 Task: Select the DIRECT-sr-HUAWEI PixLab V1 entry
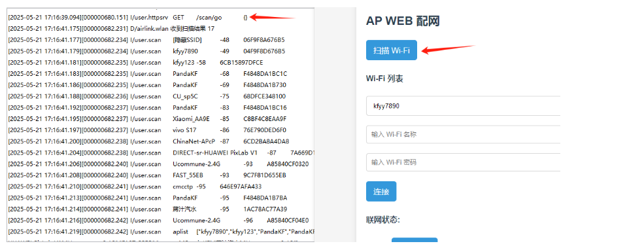[161, 152]
